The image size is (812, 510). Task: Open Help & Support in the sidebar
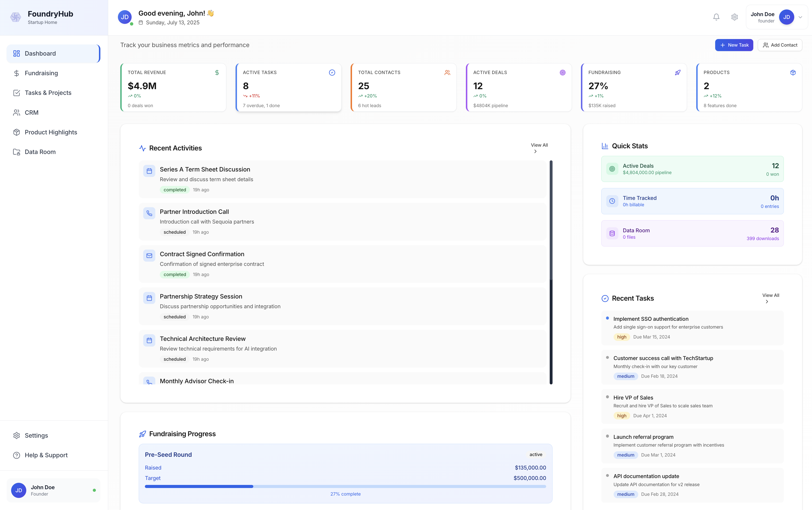[53, 455]
